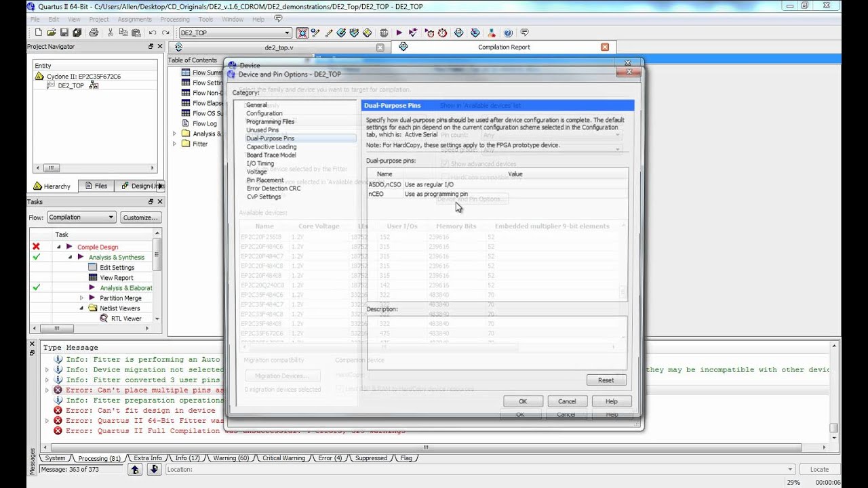Screen dimensions: 868x488
Task: Click the Copy icon in the toolbar
Action: pyautogui.click(x=123, y=33)
